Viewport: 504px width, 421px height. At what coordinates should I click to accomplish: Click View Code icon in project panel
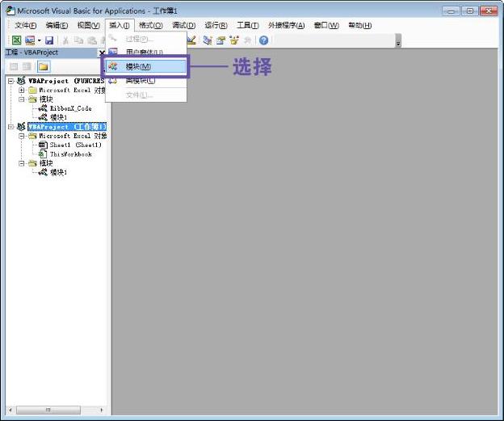(14, 66)
